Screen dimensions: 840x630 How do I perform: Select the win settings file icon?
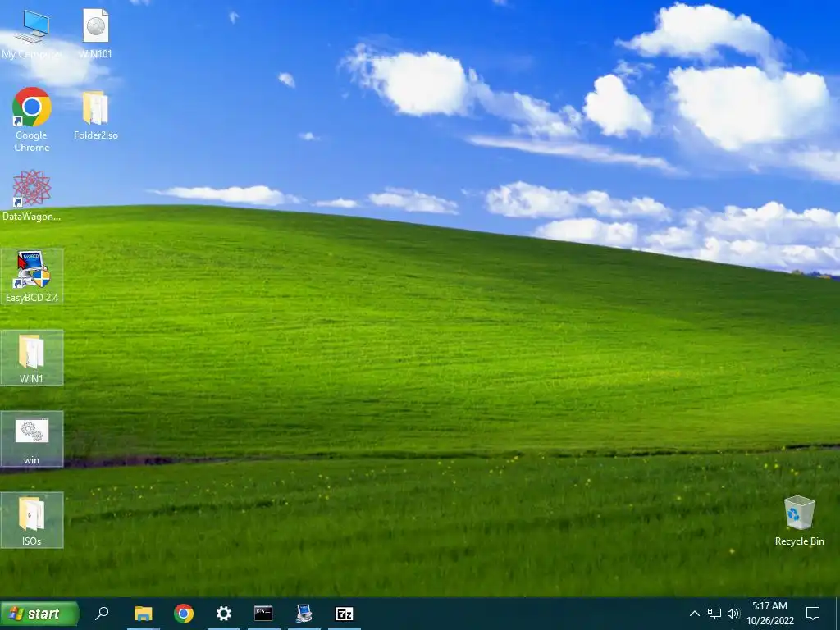(x=32, y=440)
